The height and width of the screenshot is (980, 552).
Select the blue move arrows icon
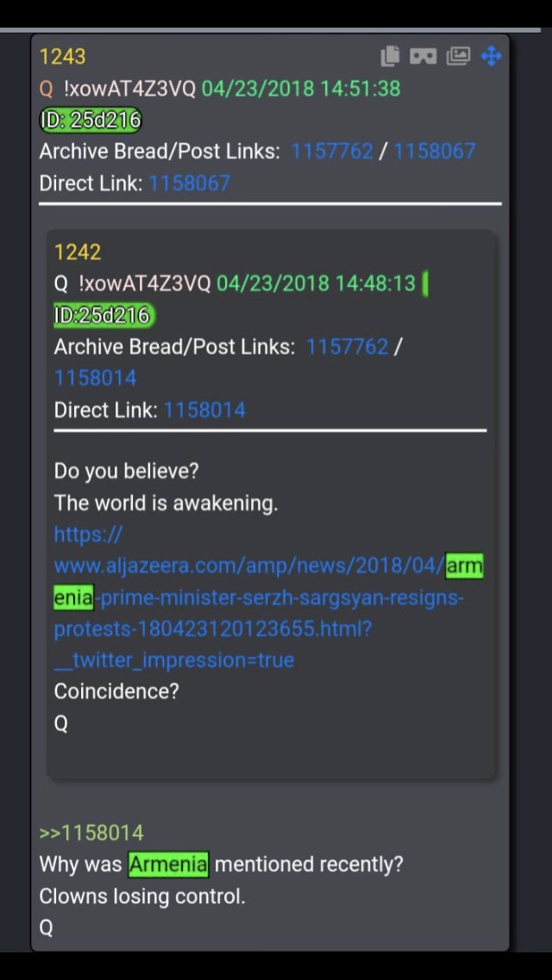(492, 57)
